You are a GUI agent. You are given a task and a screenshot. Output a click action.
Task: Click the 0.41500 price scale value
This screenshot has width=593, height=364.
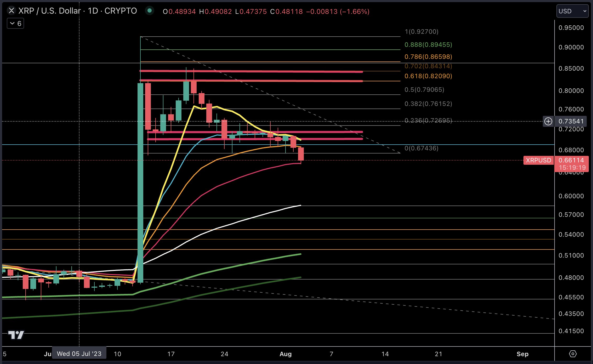[571, 331]
